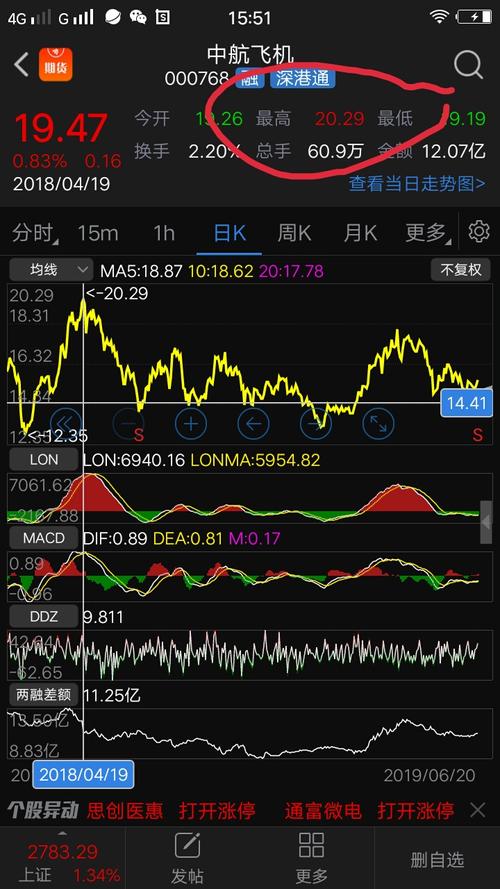Screen dimensions: 500x889
Task: Open the 查看当日走势图 link
Action: (x=417, y=184)
